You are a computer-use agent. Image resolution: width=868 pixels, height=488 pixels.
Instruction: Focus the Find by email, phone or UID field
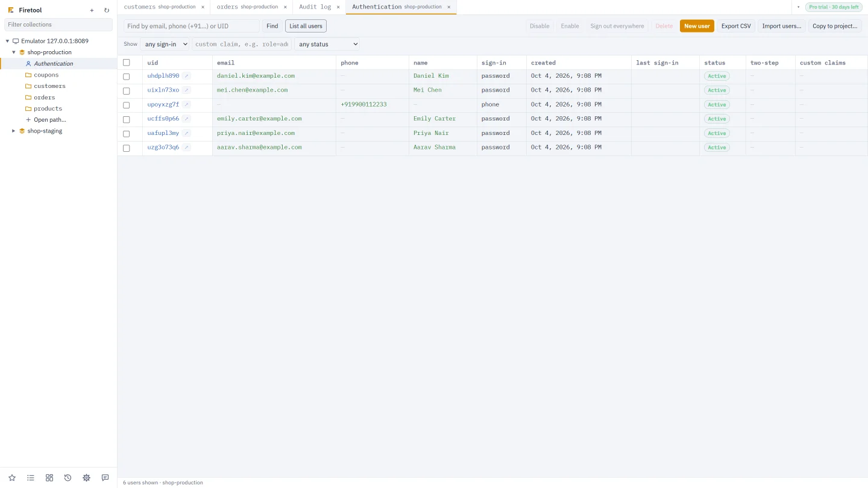[x=192, y=26]
